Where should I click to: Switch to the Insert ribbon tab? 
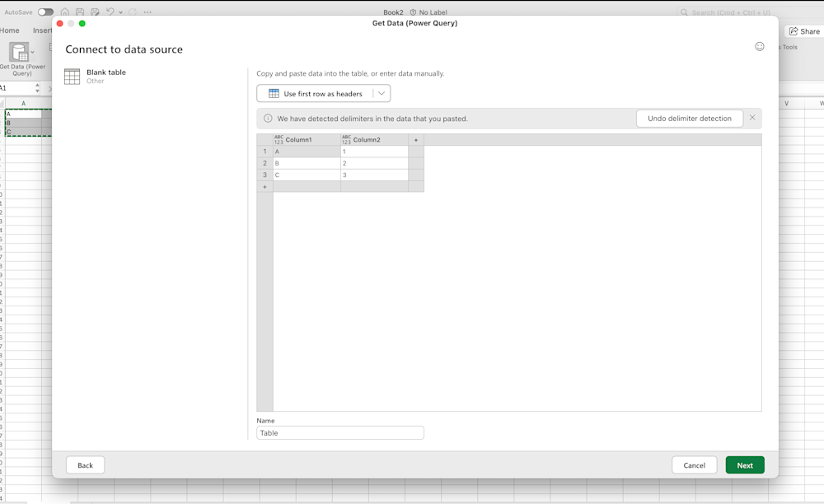click(x=42, y=30)
